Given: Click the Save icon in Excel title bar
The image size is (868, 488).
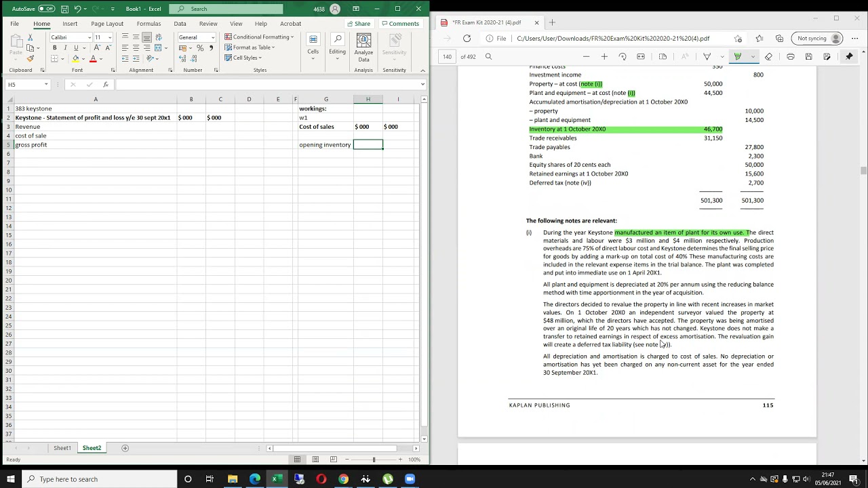Looking at the screenshot, I should (x=64, y=9).
